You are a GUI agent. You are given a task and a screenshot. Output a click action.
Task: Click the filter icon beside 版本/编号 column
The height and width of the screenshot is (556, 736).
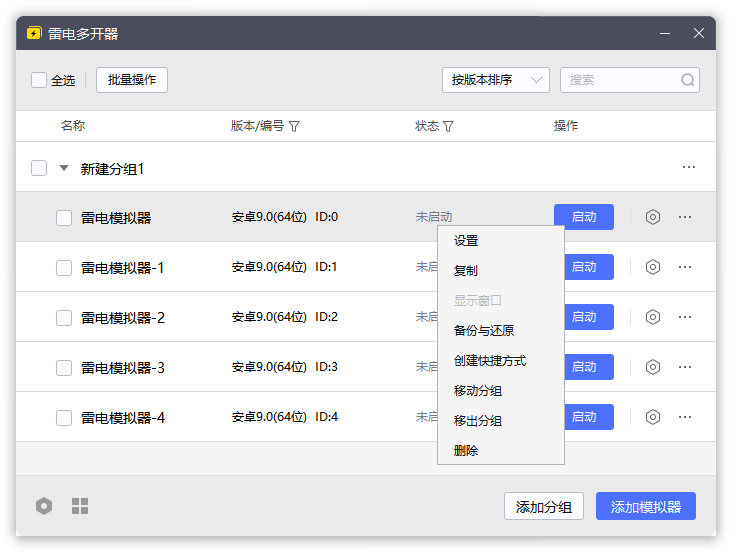coord(294,127)
